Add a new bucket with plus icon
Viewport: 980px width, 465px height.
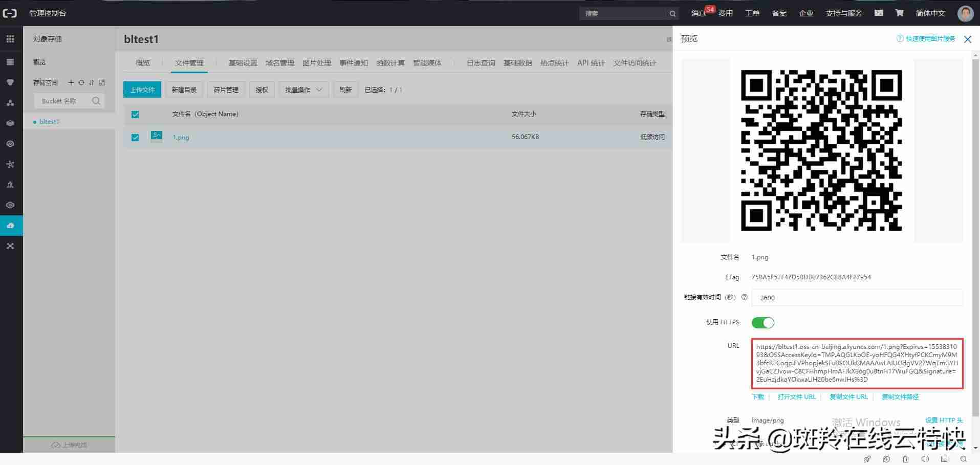pos(71,82)
